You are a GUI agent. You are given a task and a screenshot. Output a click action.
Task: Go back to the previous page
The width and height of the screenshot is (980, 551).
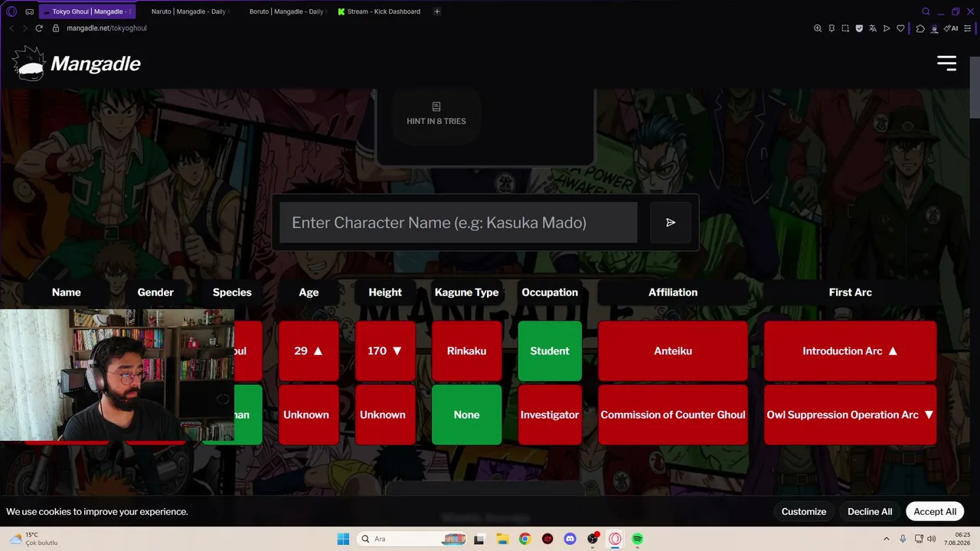coord(11,28)
